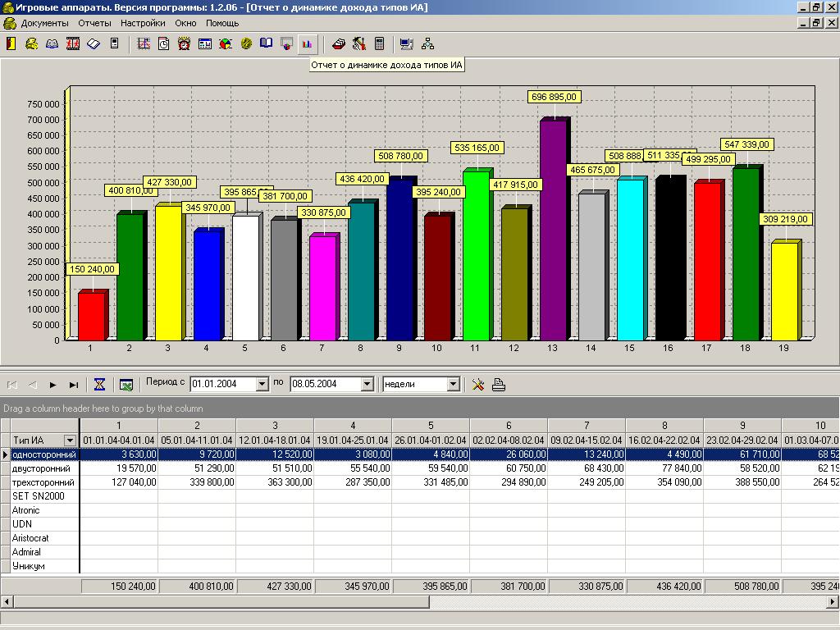The image size is (840, 630).
Task: Click the red card tray icon
Action: pos(339,44)
